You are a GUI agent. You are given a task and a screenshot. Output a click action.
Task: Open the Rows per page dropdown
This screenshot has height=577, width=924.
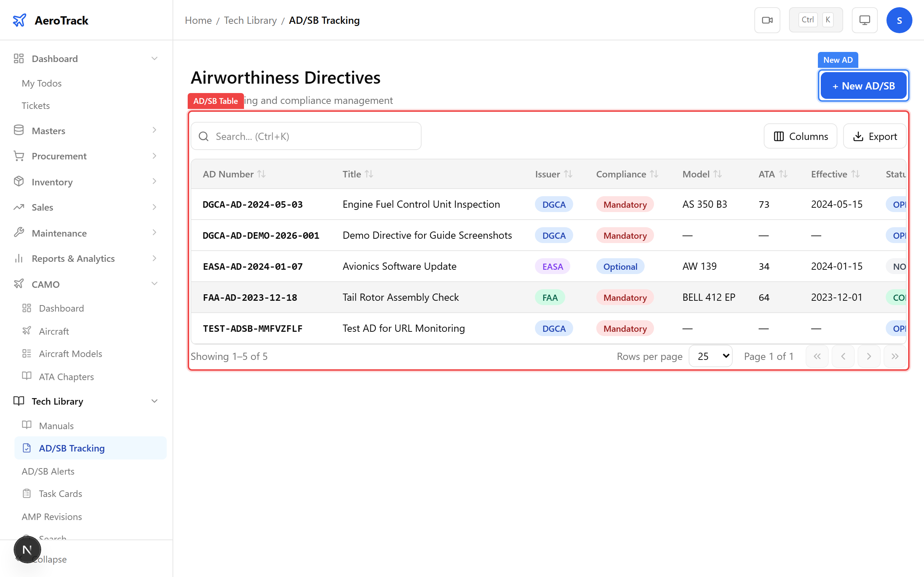click(710, 356)
